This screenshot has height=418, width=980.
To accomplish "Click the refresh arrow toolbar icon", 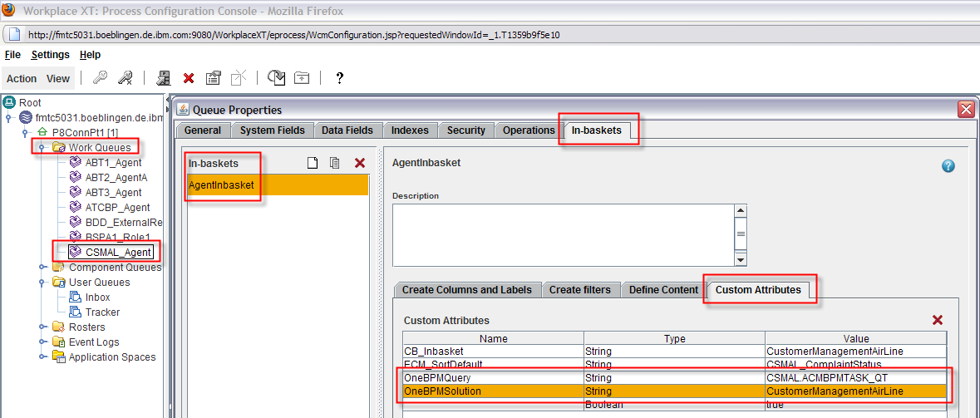I will pos(276,77).
